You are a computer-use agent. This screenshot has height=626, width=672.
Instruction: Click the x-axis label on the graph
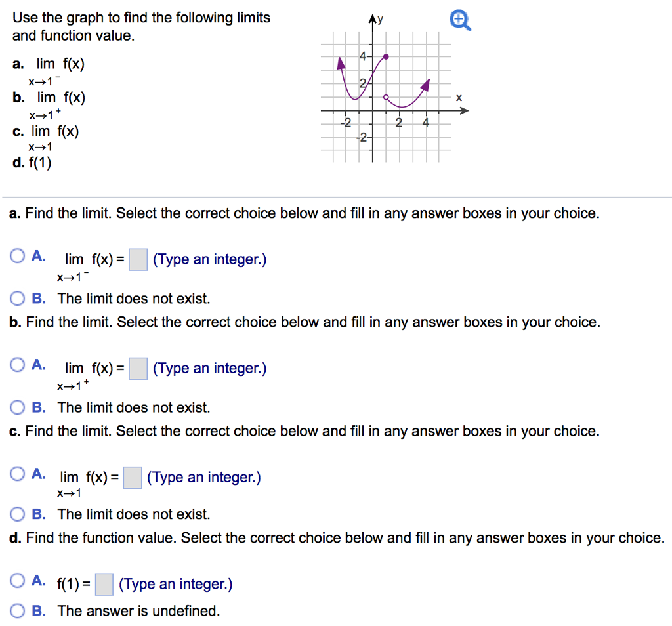458,96
